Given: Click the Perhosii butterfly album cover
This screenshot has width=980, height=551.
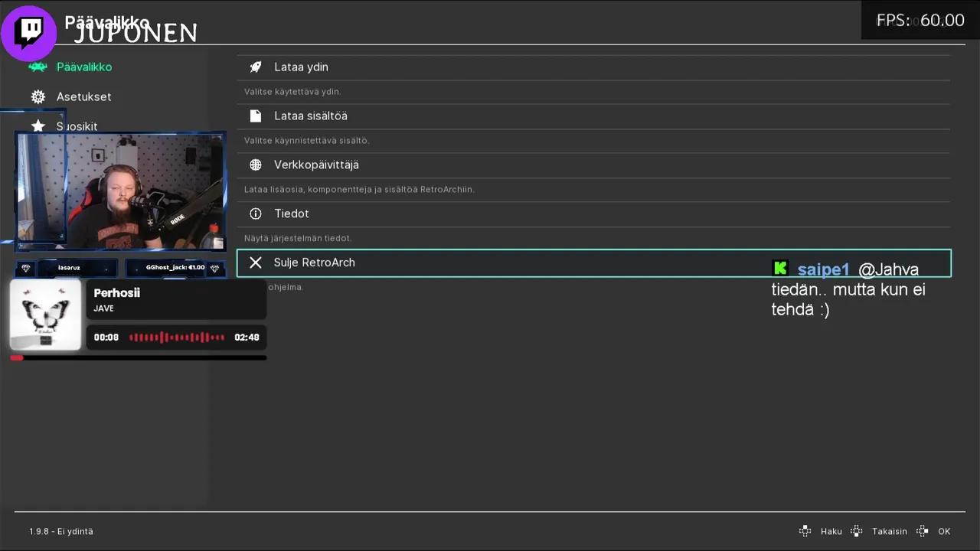Looking at the screenshot, I should 45,315.
